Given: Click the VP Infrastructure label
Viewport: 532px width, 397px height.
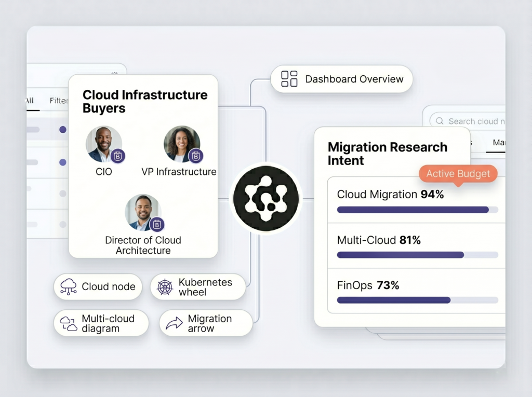Looking at the screenshot, I should 179,172.
